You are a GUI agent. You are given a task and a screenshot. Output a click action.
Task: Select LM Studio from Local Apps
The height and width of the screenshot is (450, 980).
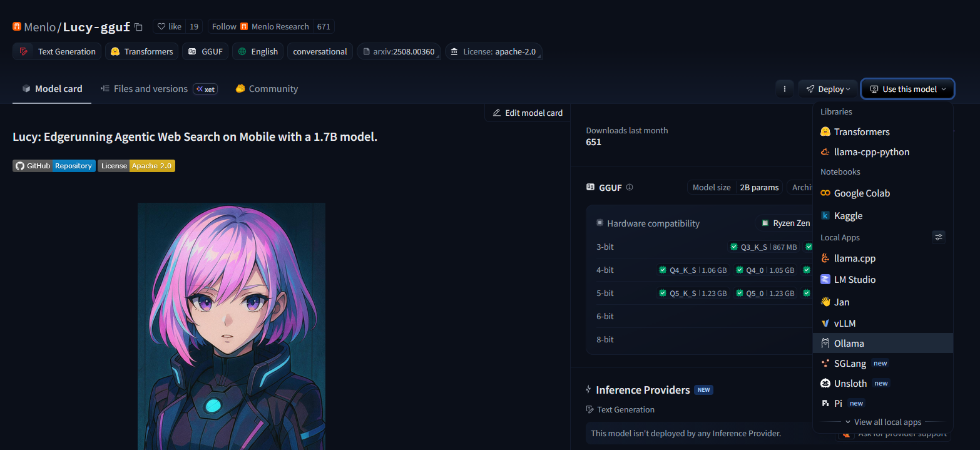[854, 279]
